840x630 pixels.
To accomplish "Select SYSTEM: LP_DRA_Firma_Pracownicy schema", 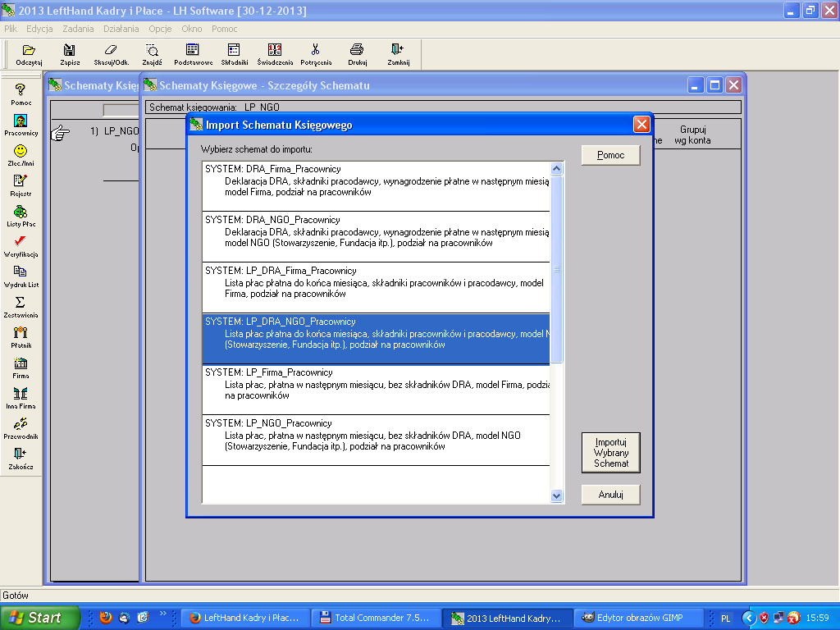I will pos(376,288).
